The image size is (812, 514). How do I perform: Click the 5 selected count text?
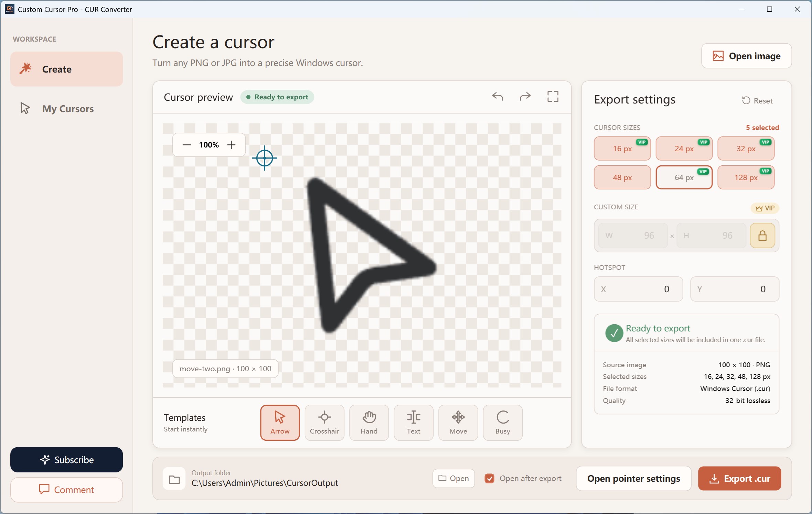click(762, 128)
